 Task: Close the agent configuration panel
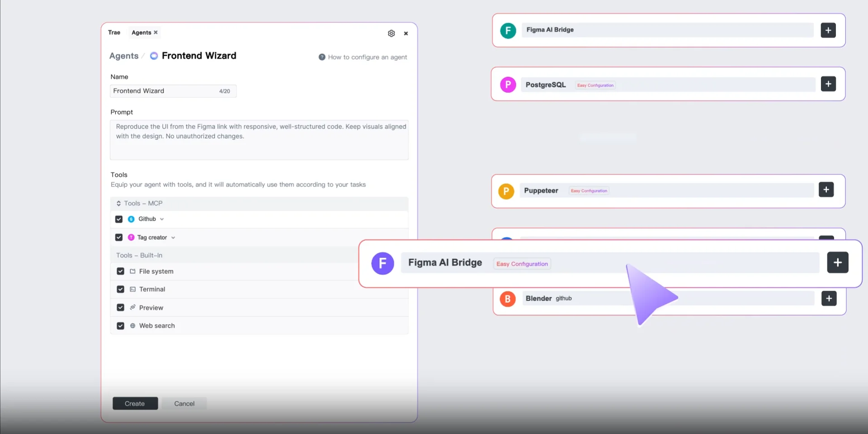pos(406,33)
